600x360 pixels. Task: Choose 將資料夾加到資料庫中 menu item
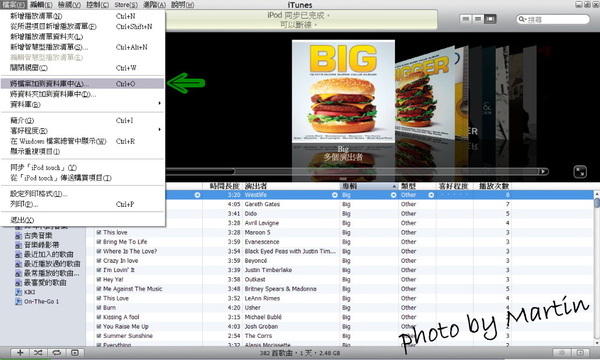82,94
